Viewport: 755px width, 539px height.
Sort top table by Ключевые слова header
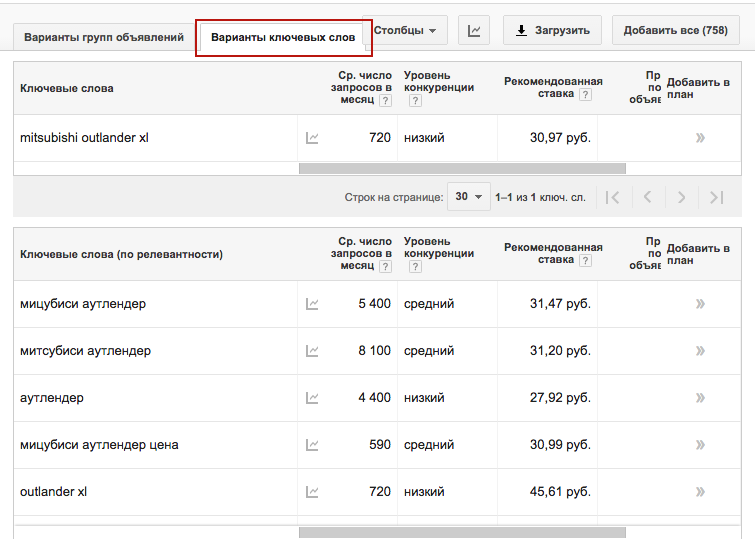(67, 89)
